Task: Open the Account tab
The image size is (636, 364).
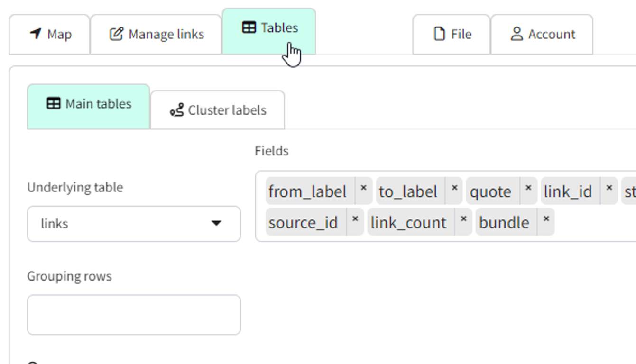Action: [x=542, y=35]
